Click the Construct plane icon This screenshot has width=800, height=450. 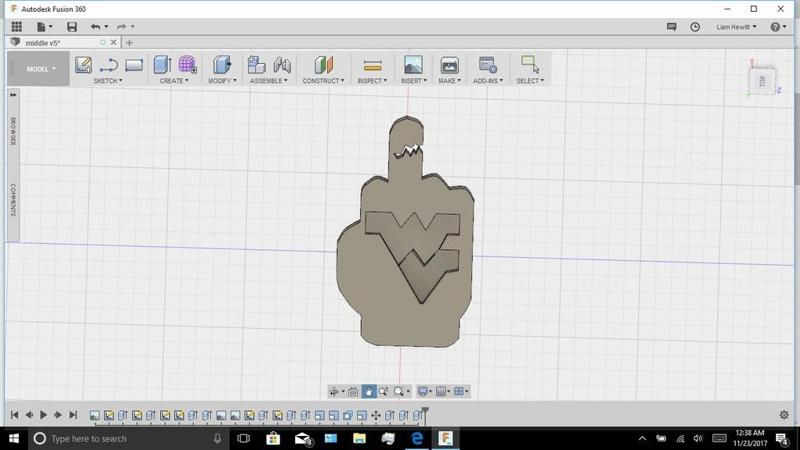coord(322,65)
